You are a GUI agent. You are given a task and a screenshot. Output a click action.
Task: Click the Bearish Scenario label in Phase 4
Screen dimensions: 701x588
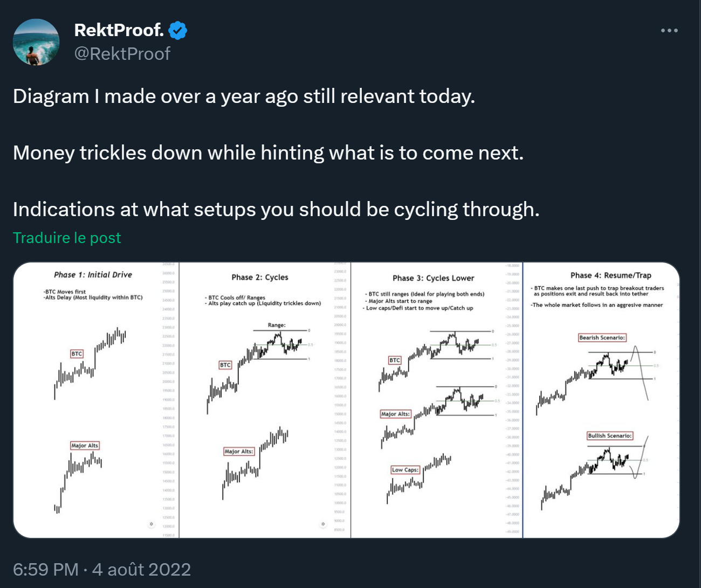click(x=602, y=338)
